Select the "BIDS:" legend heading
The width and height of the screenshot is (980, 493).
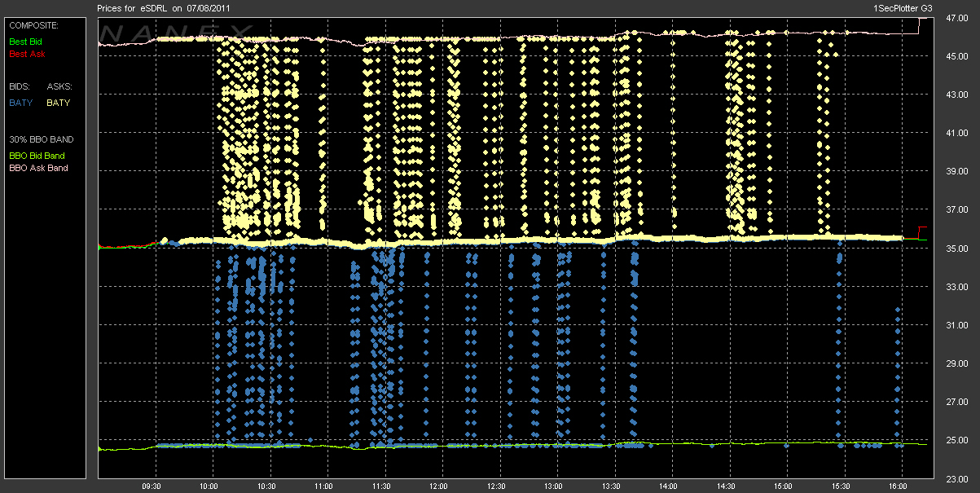[x=20, y=86]
